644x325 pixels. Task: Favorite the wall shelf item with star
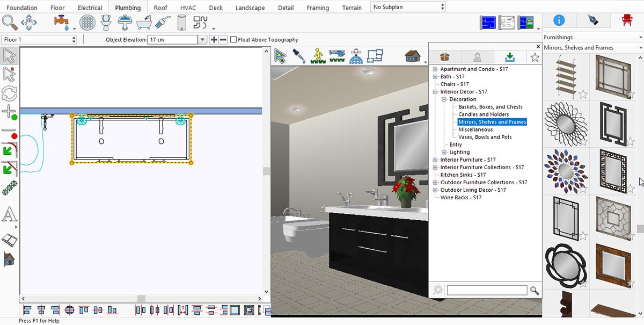583,95
